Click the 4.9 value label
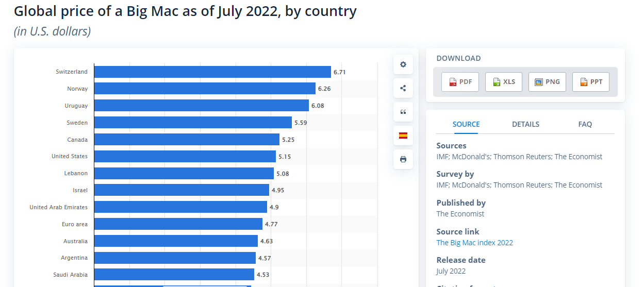The width and height of the screenshot is (644, 287). coord(274,207)
